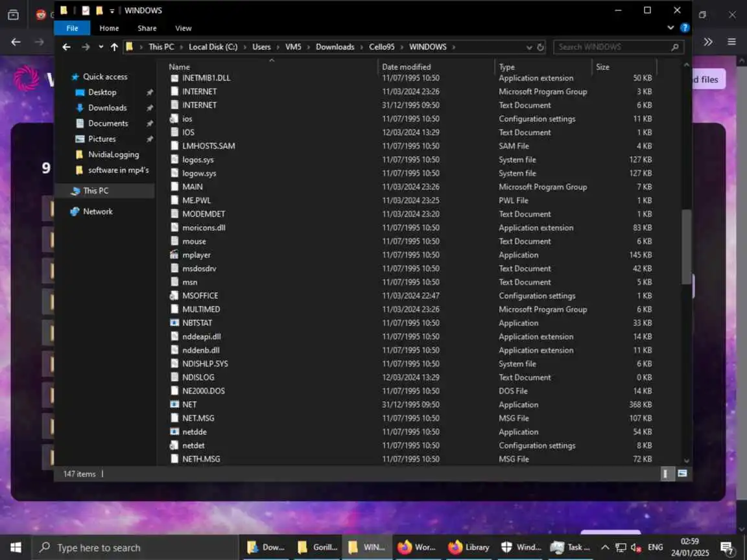
Task: Select the NDISHLP.SYS file
Action: 205,364
